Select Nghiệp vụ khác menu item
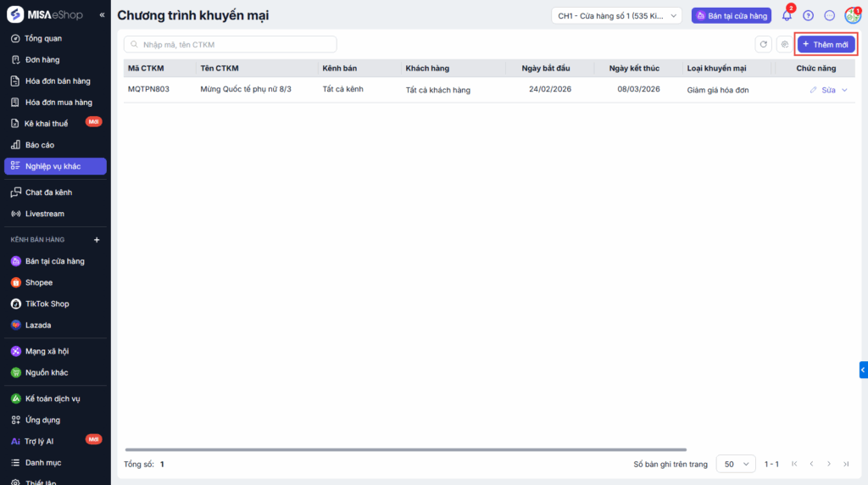Image resolution: width=868 pixels, height=485 pixels. pos(55,166)
